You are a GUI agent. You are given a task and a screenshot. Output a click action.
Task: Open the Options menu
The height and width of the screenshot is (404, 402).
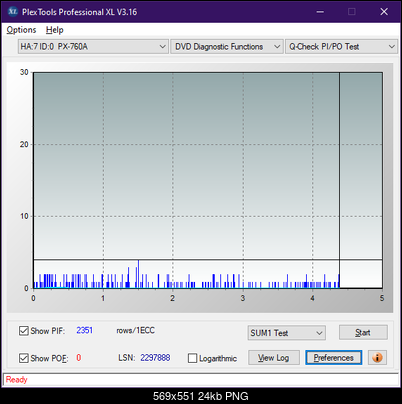pyautogui.click(x=21, y=30)
